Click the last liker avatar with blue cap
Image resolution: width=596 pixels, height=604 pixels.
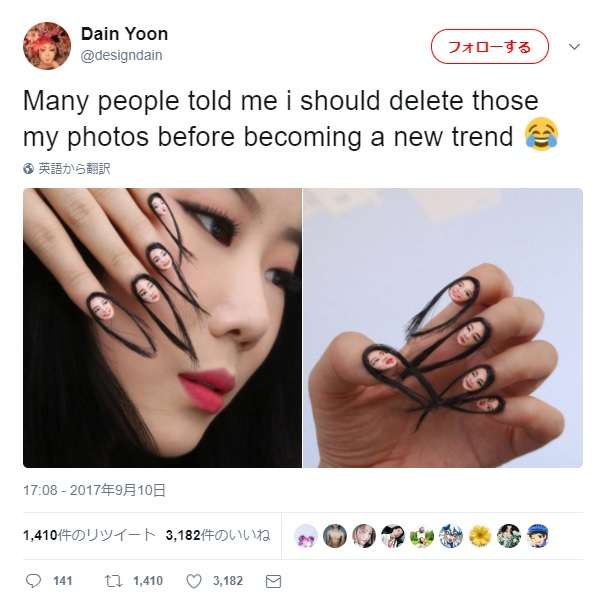[538, 536]
